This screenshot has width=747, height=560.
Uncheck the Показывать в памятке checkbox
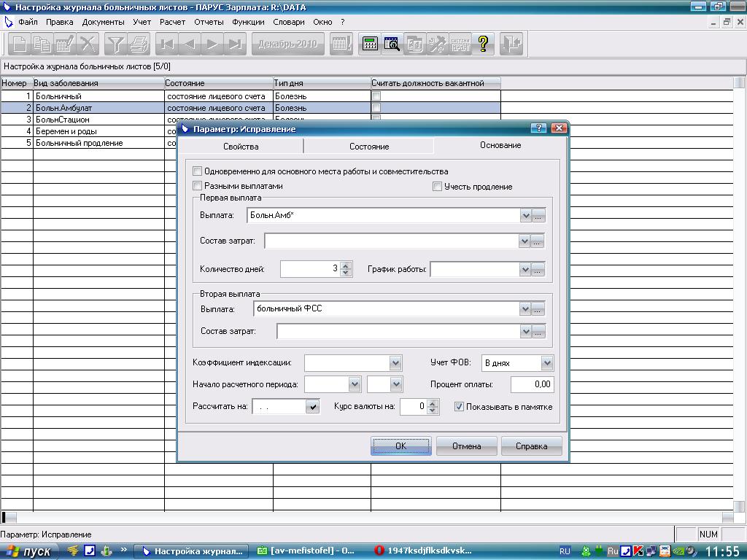click(x=459, y=407)
